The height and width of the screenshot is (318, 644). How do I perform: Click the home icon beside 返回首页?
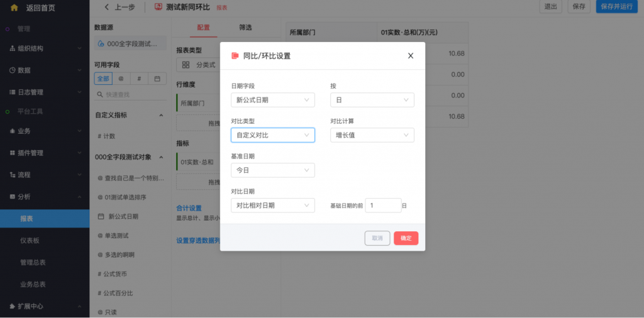pos(14,8)
